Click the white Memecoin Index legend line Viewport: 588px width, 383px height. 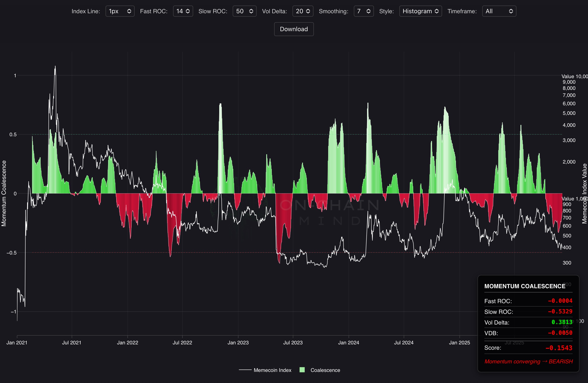click(x=245, y=370)
